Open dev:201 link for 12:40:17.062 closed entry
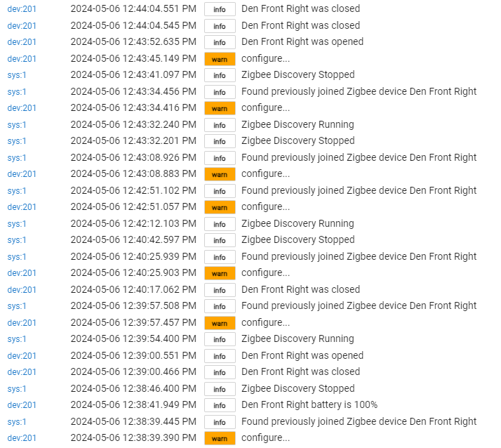This screenshot has height=448, width=501. (x=22, y=290)
